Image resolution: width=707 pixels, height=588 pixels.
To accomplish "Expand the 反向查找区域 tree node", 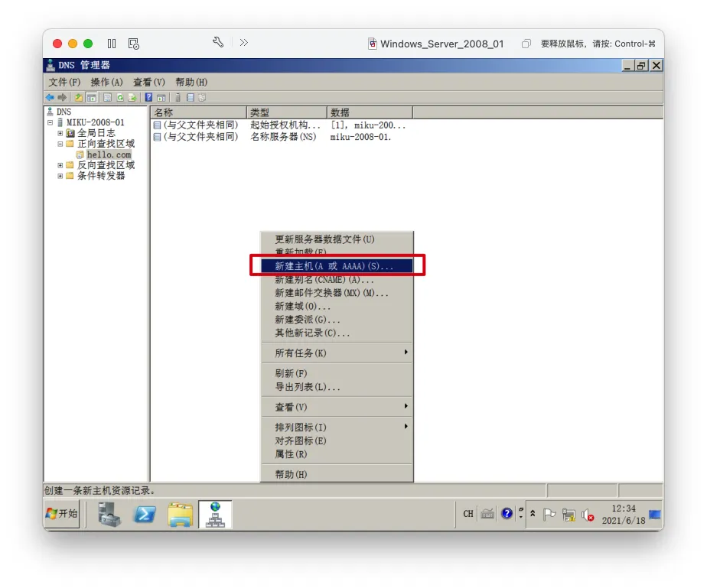I will pyautogui.click(x=60, y=165).
